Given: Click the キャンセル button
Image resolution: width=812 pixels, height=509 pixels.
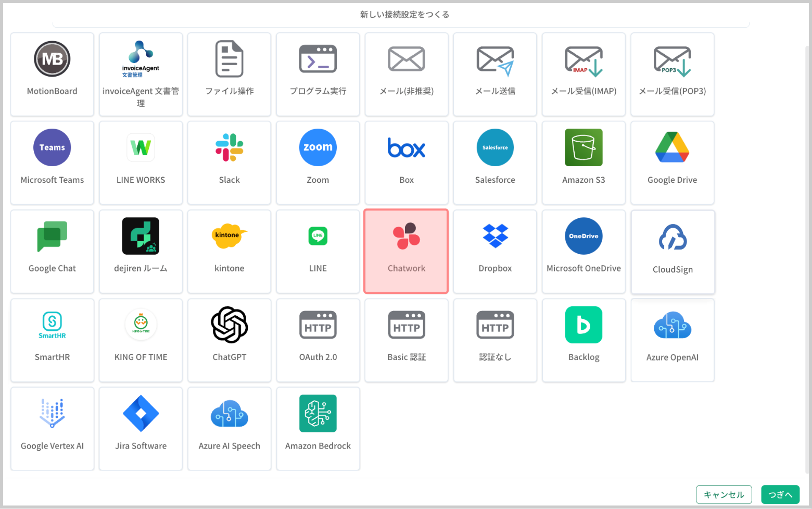Looking at the screenshot, I should pyautogui.click(x=724, y=494).
